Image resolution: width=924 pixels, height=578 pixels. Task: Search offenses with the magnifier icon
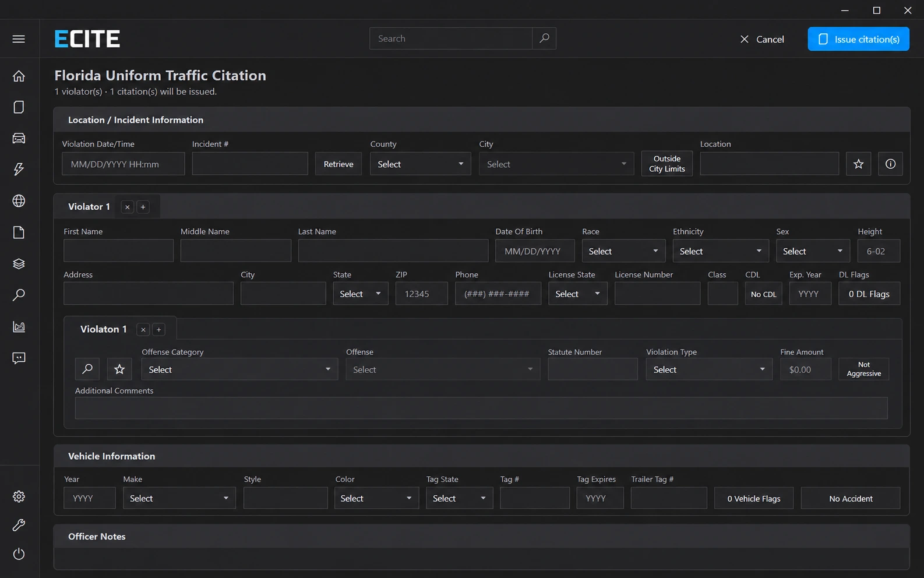point(87,369)
